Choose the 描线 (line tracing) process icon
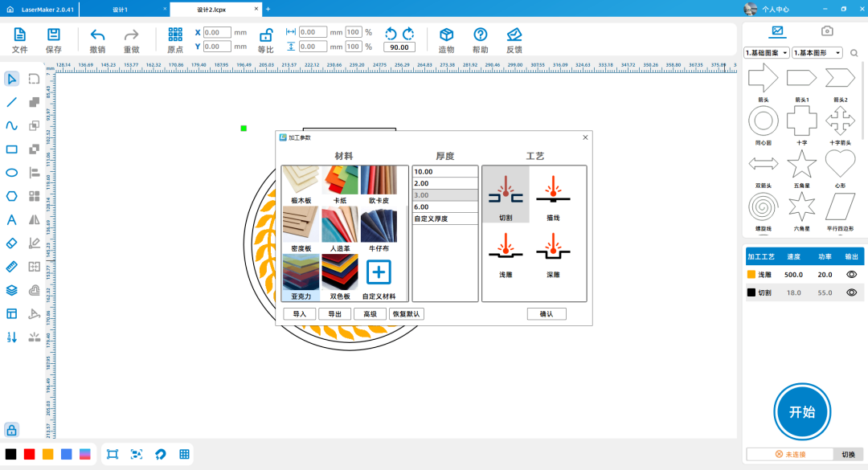Screen dimensions: 868x470 pyautogui.click(x=553, y=195)
